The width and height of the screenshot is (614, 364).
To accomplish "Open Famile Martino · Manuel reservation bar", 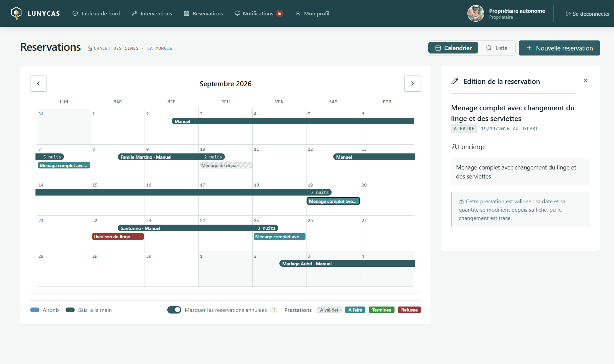I will [171, 157].
